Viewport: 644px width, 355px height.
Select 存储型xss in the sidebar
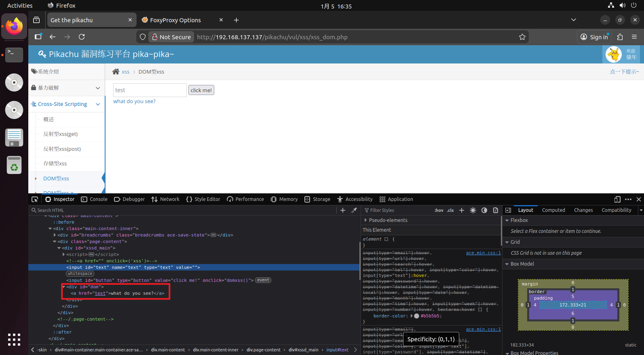(x=55, y=163)
